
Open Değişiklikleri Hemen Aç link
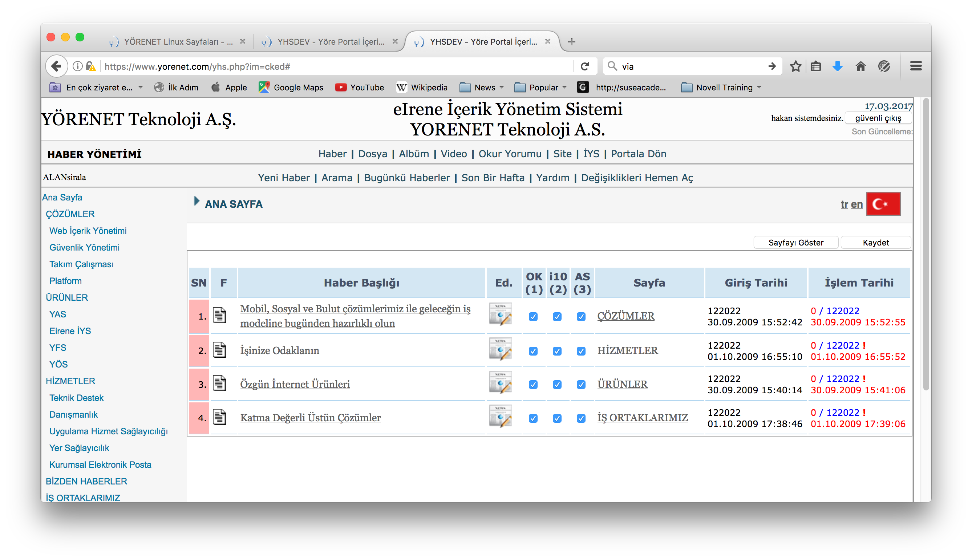(x=637, y=178)
